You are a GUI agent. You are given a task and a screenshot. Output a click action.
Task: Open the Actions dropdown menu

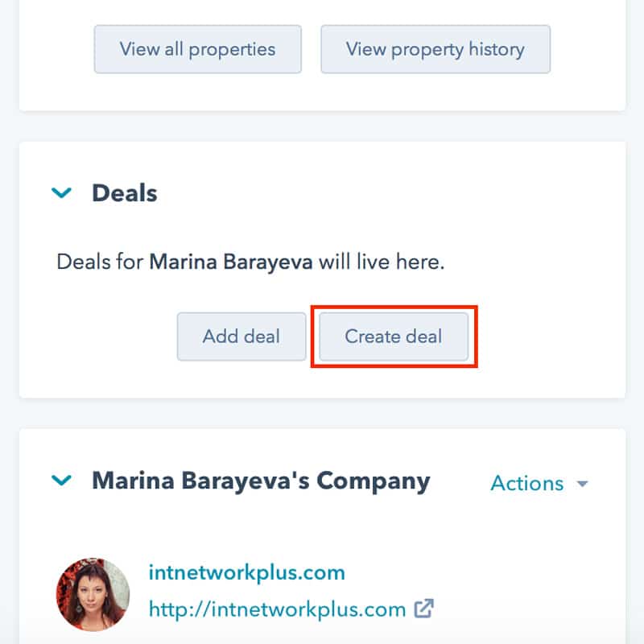tap(529, 484)
